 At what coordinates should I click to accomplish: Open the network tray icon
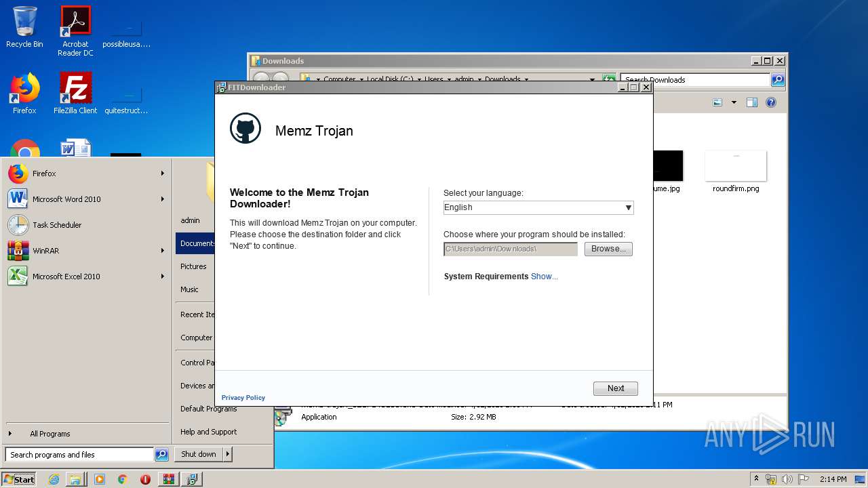click(771, 479)
